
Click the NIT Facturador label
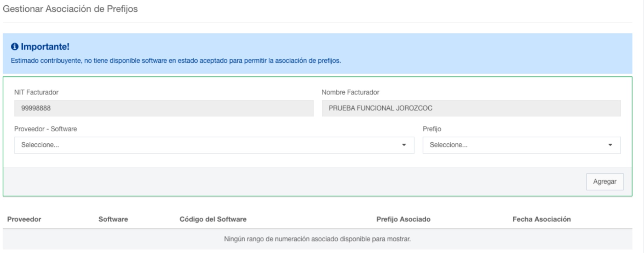coord(36,92)
